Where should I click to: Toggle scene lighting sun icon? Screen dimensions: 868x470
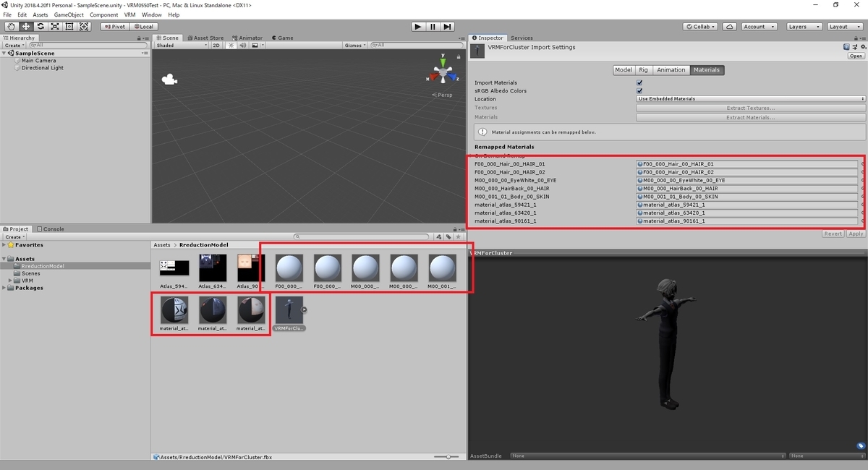[x=231, y=45]
